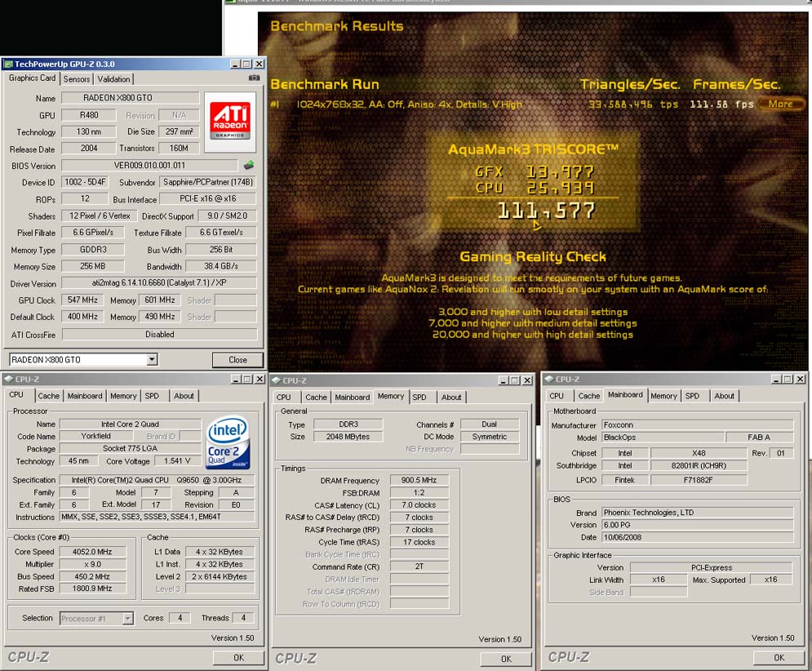
Task: Click the Driver Version field in GPU-Z
Action: point(159,283)
